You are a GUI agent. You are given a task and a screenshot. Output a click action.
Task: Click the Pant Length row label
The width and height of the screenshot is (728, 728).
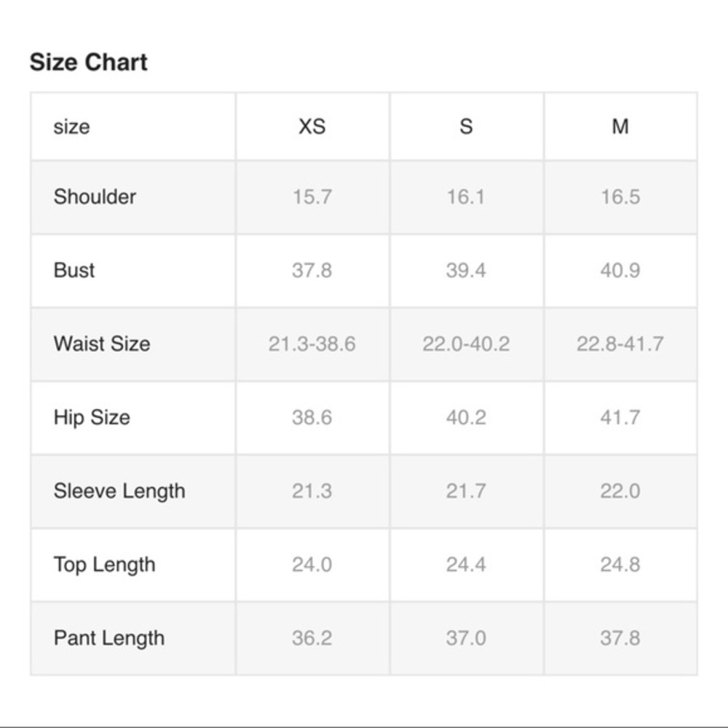(109, 638)
